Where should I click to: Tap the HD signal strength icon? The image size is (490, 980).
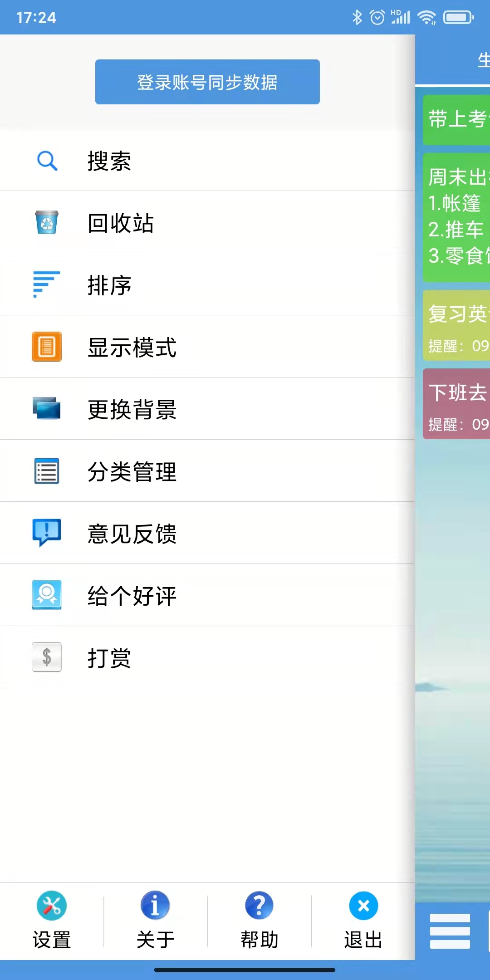pyautogui.click(x=401, y=17)
